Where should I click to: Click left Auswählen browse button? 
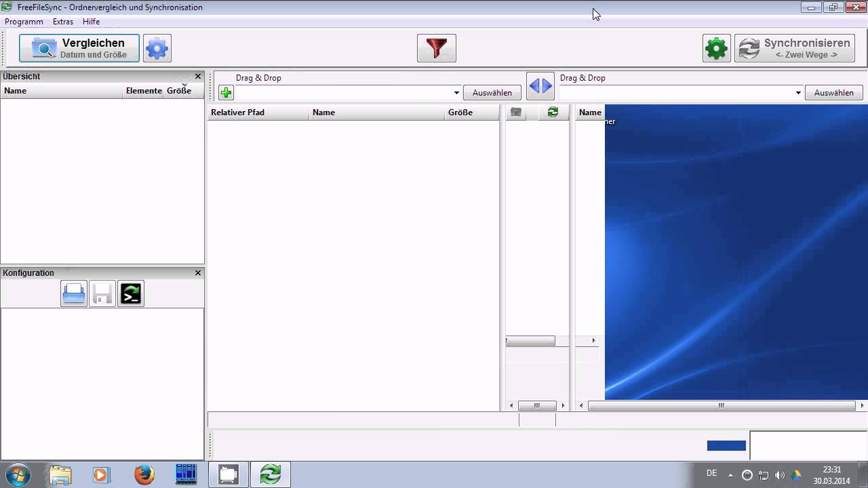pos(492,93)
